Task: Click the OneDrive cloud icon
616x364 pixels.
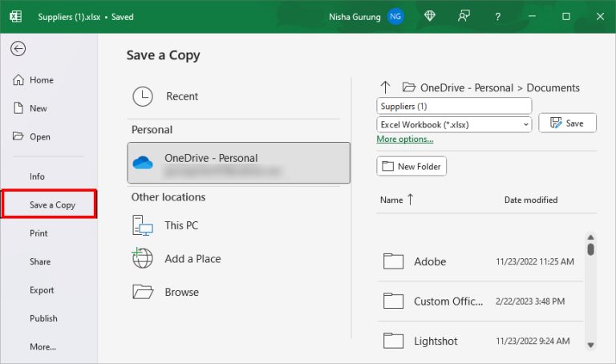Action: click(143, 162)
